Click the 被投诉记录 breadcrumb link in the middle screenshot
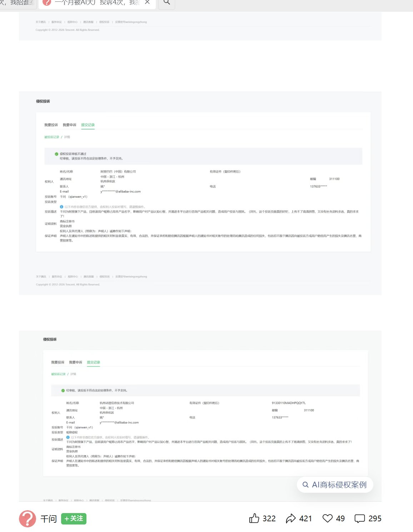 (52, 137)
